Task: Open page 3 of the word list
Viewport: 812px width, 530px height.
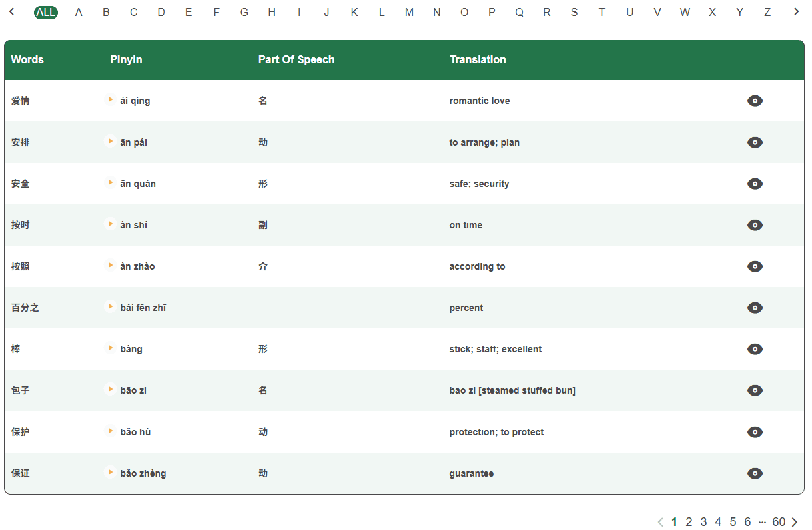Action: [703, 522]
